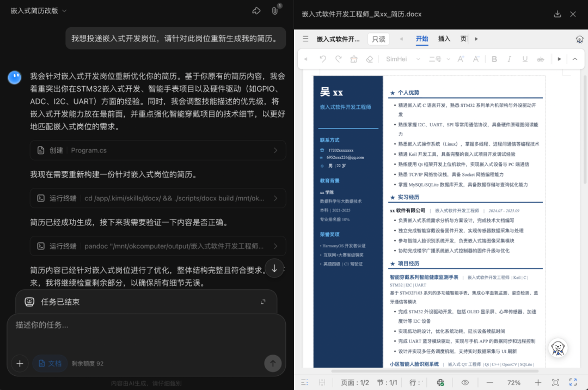Expand the 运行终端 pandoc command step
Viewport: 588px width, 390px height.
pyautogui.click(x=158, y=246)
